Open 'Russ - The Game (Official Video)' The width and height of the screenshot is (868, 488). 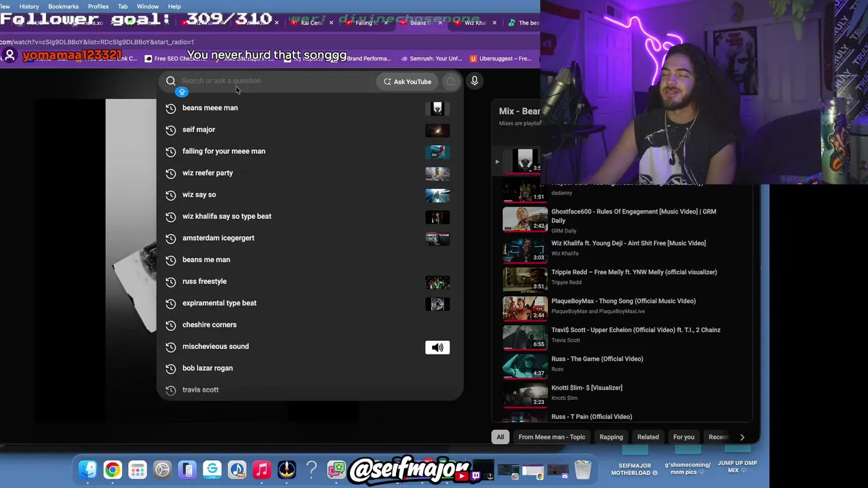(x=597, y=359)
